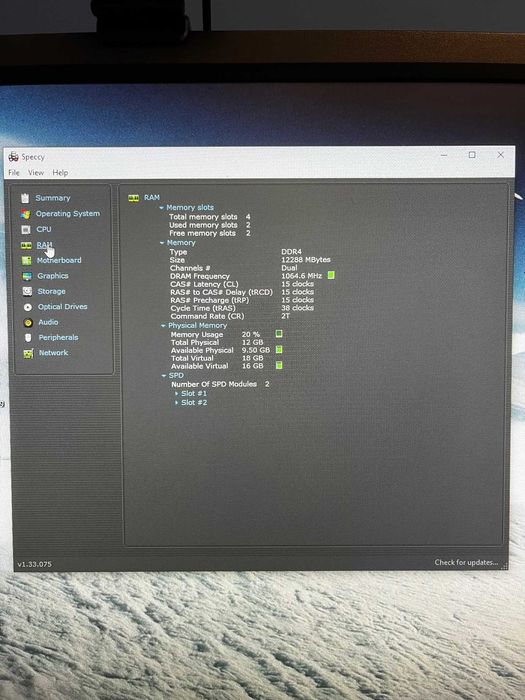Select the DDR4 type value

[x=291, y=252]
